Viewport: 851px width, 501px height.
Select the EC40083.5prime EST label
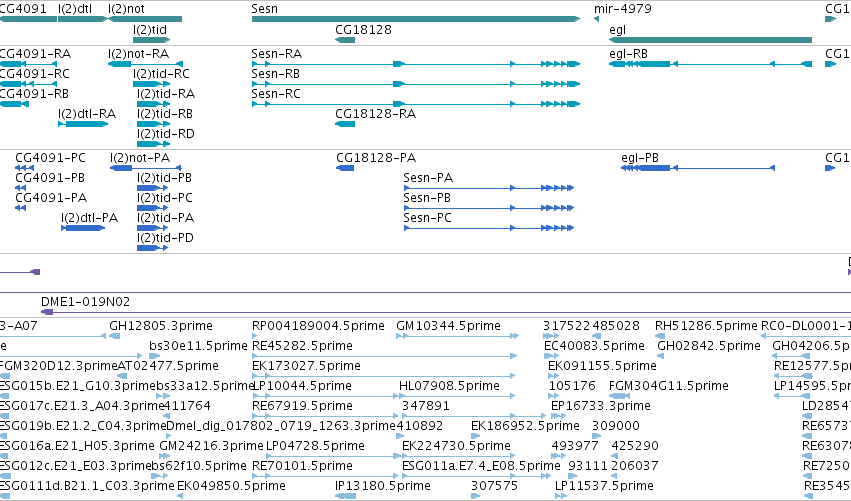[x=594, y=346]
